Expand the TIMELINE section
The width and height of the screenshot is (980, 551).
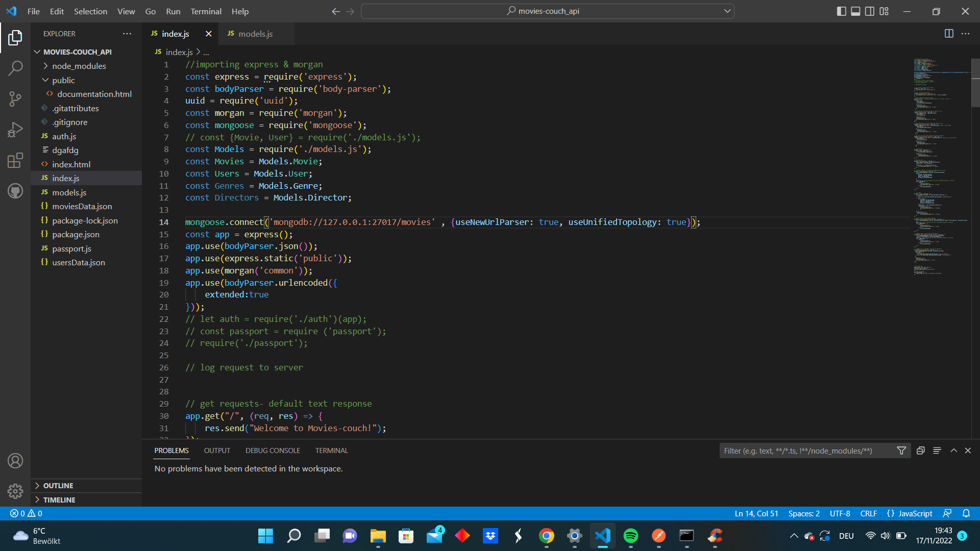(x=59, y=500)
